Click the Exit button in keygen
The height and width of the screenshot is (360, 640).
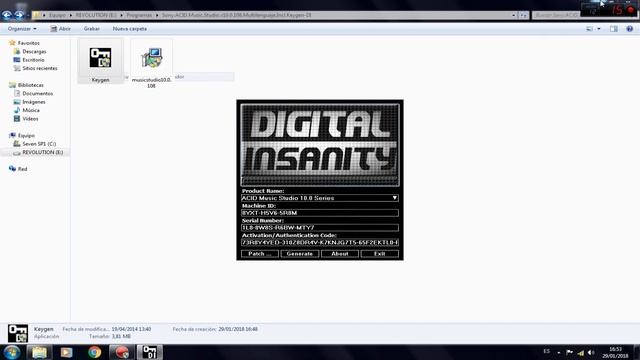pyautogui.click(x=380, y=254)
